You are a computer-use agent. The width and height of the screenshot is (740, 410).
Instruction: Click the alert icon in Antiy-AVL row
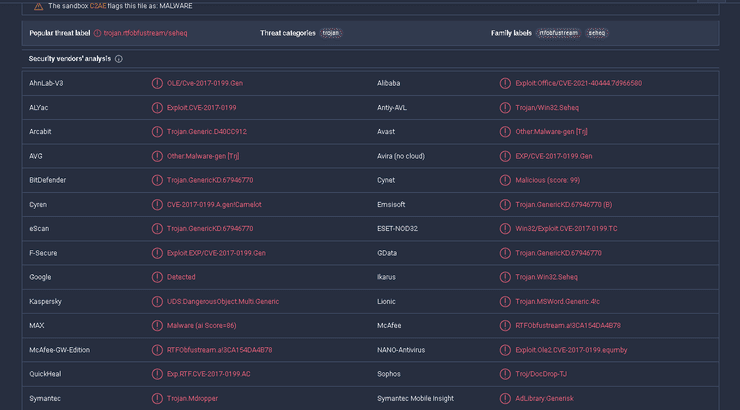505,108
